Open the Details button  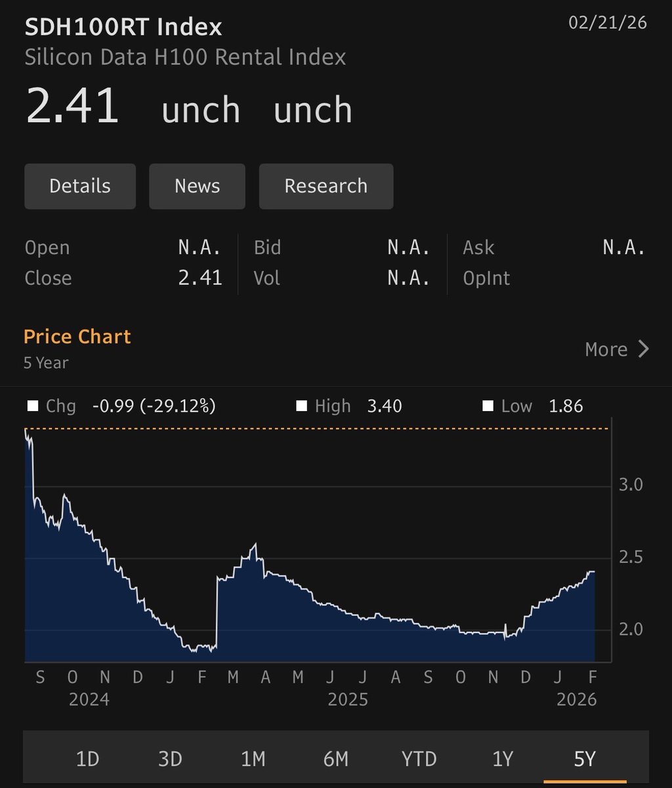[80, 186]
